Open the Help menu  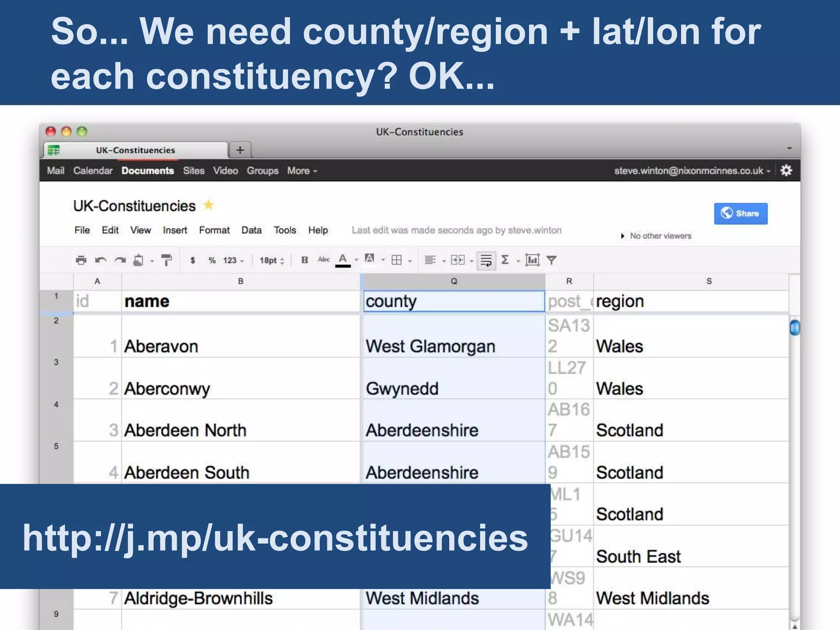318,230
